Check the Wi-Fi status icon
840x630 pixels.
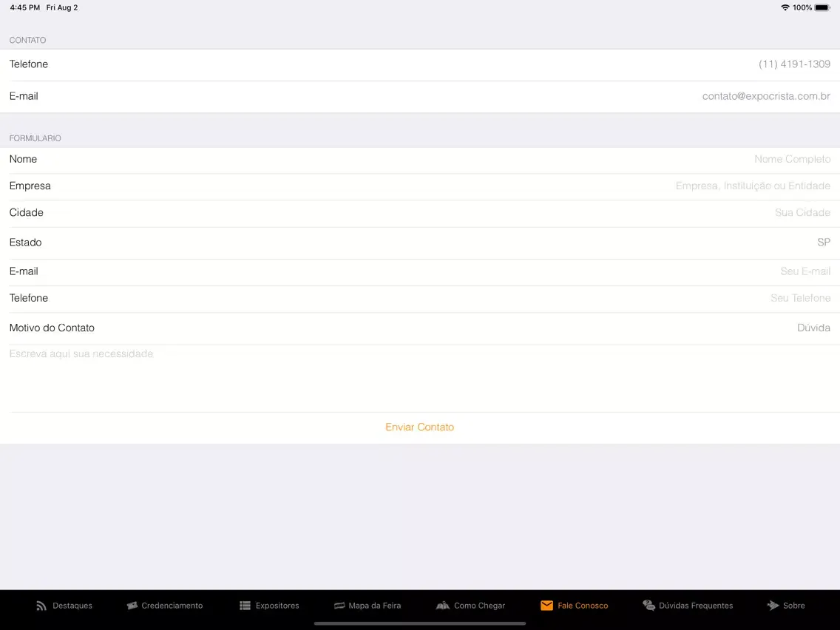(785, 7)
